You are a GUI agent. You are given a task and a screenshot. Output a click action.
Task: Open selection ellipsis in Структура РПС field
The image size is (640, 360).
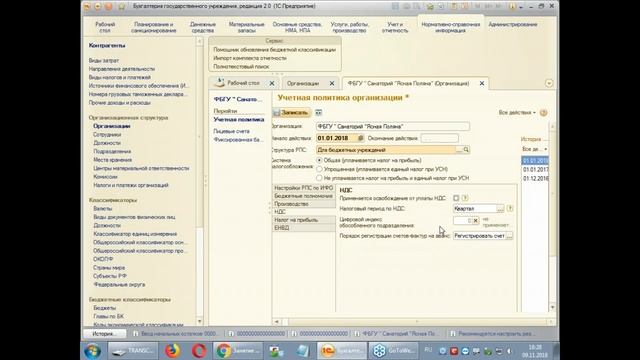click(459, 150)
